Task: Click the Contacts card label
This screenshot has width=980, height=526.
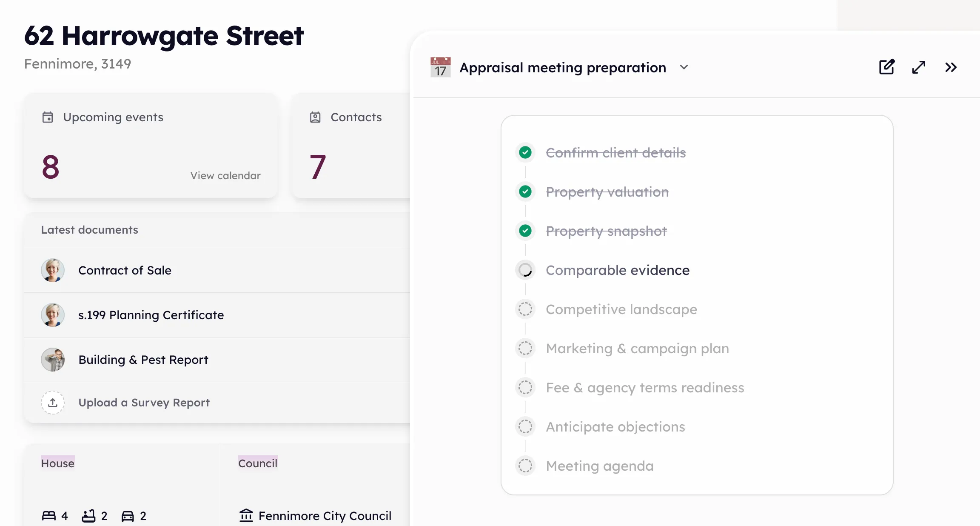Action: click(x=356, y=117)
